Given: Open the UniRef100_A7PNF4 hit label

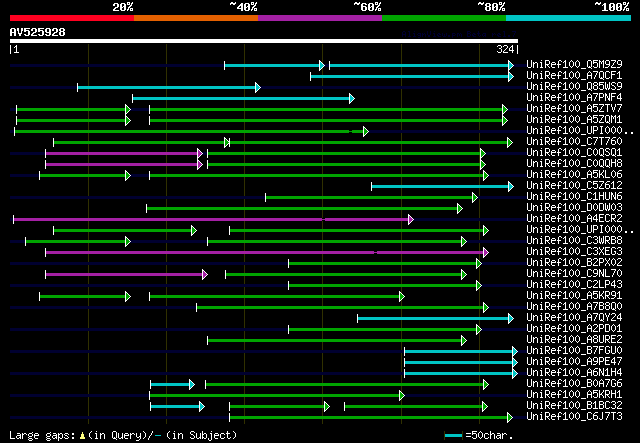Looking at the screenshot, I should pos(574,98).
